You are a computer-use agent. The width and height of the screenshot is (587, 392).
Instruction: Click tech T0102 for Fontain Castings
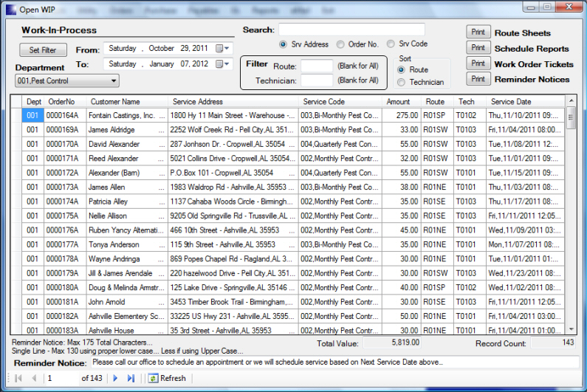(x=470, y=115)
